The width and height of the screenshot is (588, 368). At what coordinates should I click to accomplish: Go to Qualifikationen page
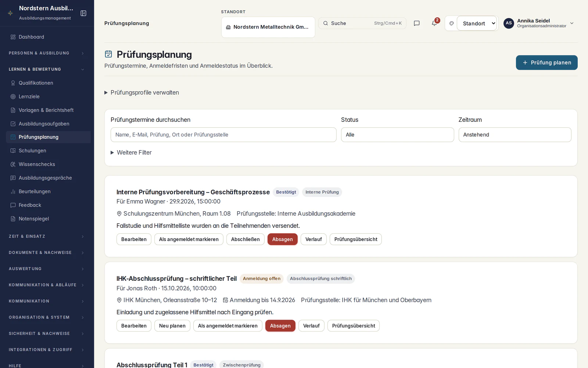[x=49, y=83]
